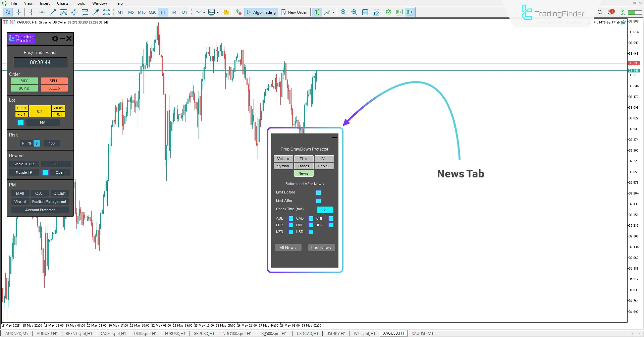Viewport: 644px width, 337px height.
Task: Select the Vertical line tool
Action: [31, 12]
